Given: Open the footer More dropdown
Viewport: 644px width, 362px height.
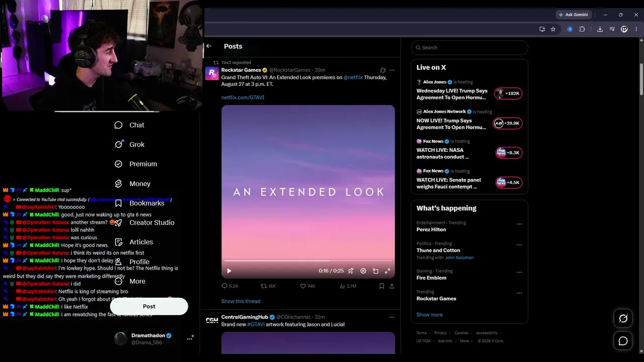Looking at the screenshot, I should coord(466,341).
